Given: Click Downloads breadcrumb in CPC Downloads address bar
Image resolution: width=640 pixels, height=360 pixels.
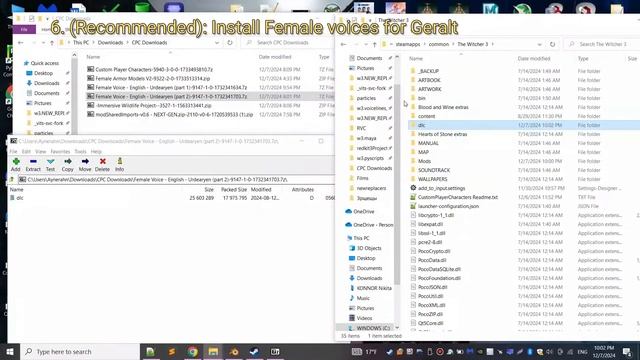Looking at the screenshot, I should [x=110, y=42].
